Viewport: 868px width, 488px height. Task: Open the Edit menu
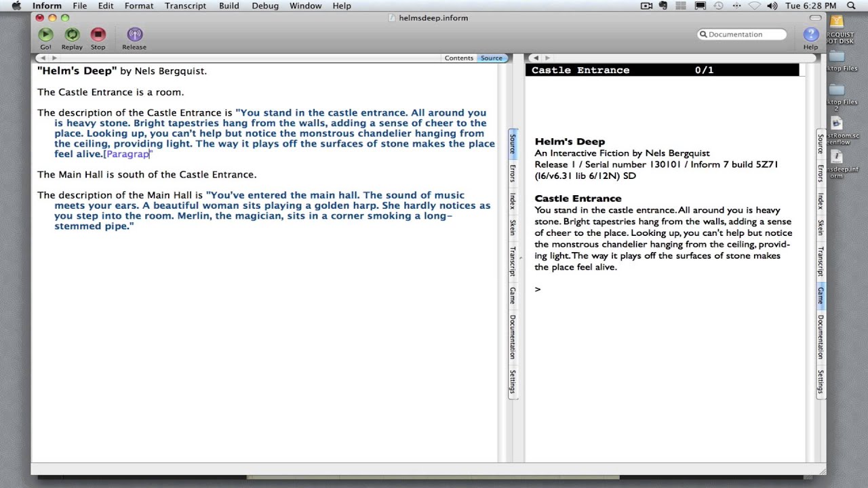pos(106,5)
